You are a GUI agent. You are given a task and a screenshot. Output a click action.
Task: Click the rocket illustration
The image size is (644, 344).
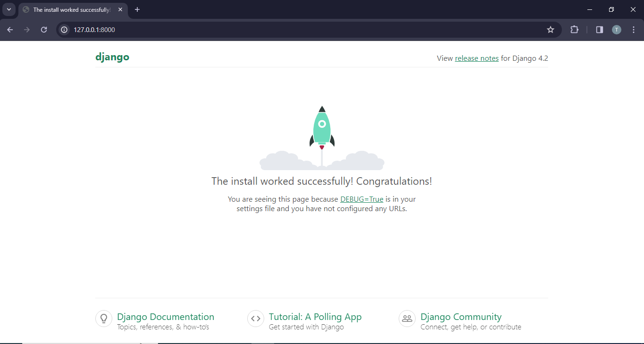[322, 138]
